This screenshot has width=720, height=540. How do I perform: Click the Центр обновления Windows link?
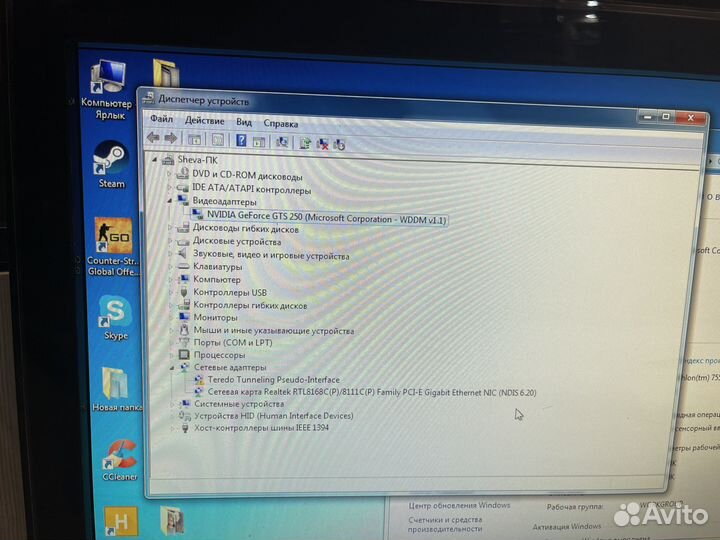[x=460, y=506]
